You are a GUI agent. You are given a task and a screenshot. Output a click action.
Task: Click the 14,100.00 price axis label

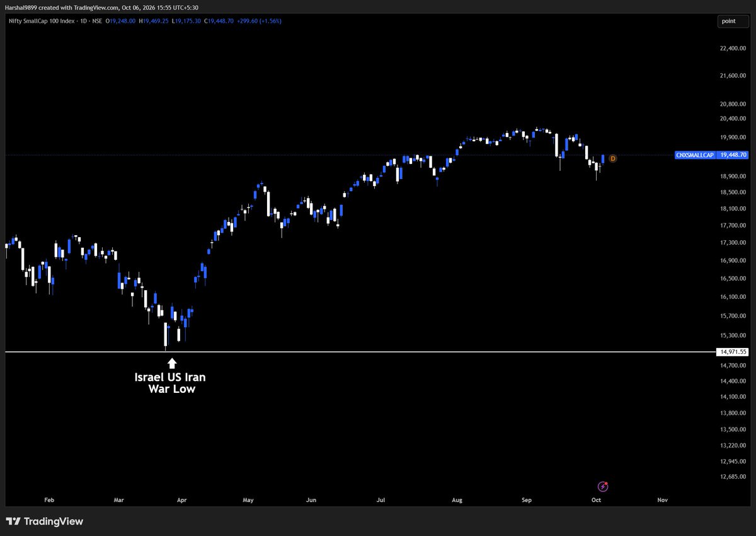pos(733,396)
